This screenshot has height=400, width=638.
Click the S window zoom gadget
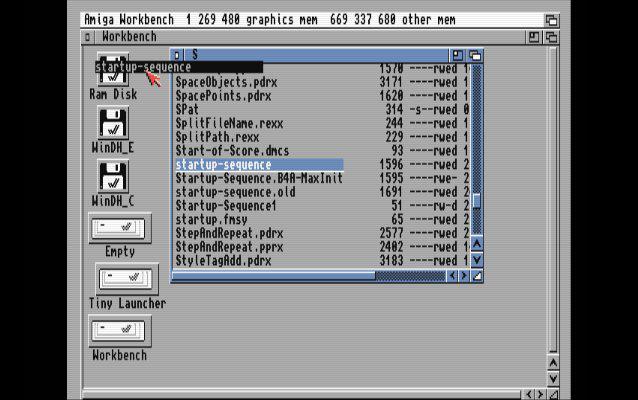point(457,55)
